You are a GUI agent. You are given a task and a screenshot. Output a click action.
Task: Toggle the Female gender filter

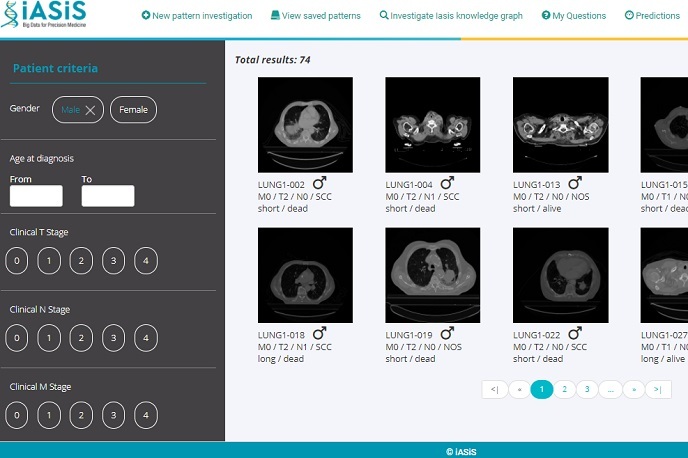tap(133, 110)
